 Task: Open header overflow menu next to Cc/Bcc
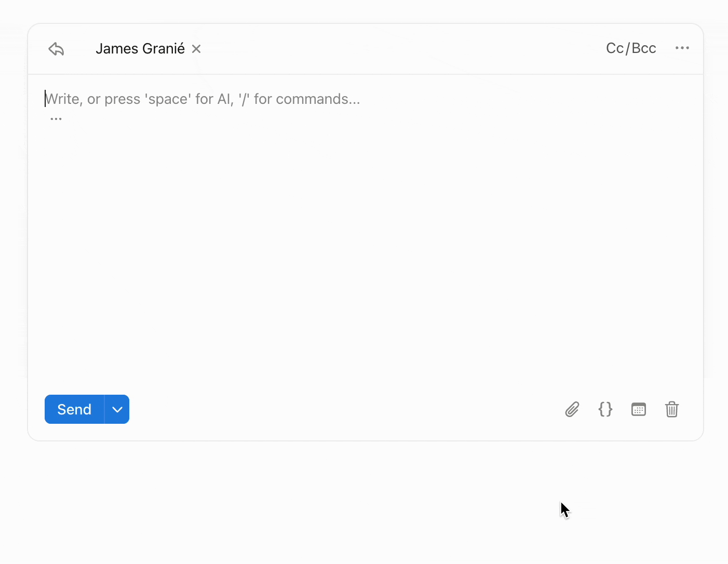(x=682, y=48)
